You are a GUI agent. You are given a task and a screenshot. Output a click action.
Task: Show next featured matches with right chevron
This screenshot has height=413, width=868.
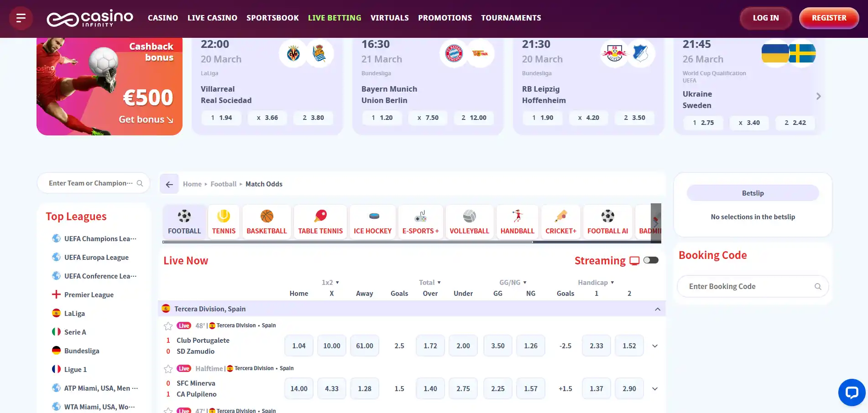pyautogui.click(x=818, y=96)
